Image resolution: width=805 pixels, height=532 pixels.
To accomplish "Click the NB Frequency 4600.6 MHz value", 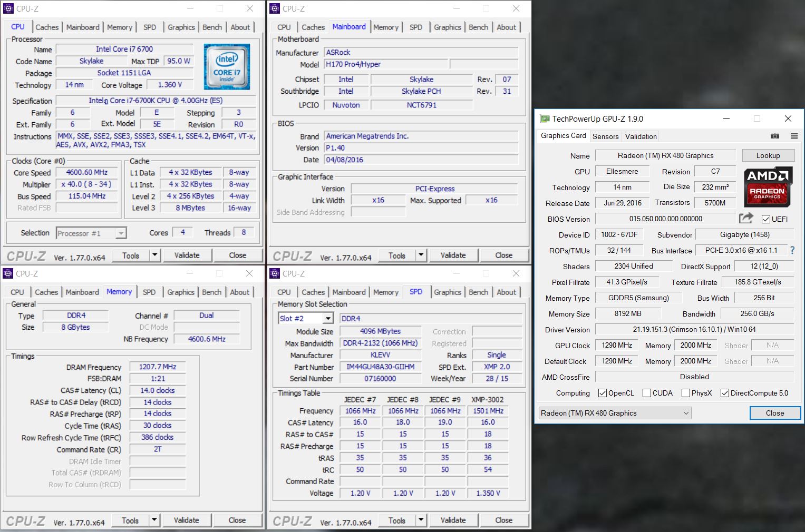I will [x=207, y=339].
